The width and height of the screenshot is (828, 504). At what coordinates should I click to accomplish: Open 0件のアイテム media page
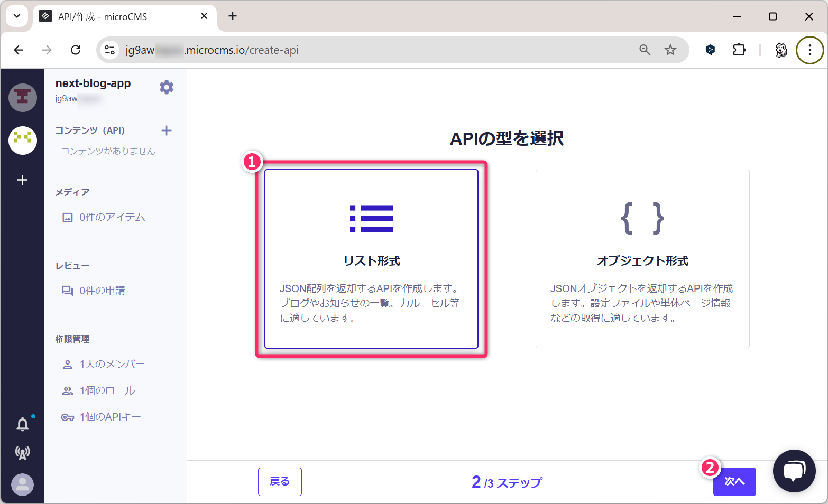tap(112, 218)
